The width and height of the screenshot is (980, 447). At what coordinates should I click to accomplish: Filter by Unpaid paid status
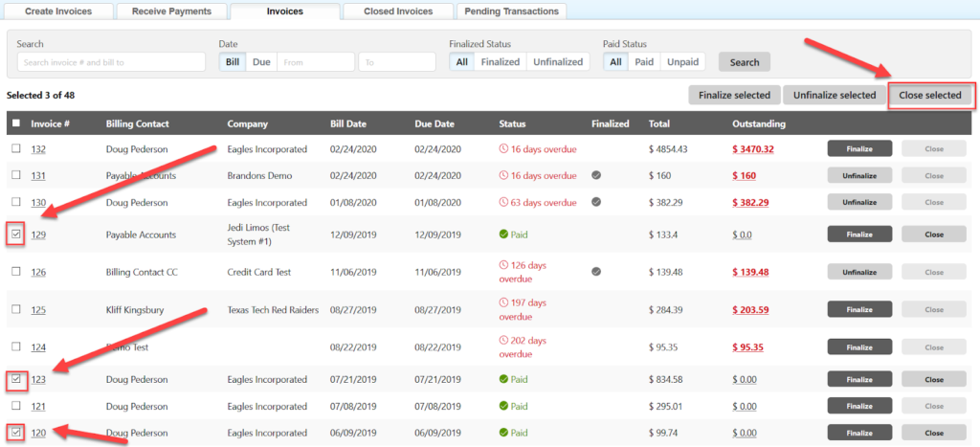click(682, 62)
